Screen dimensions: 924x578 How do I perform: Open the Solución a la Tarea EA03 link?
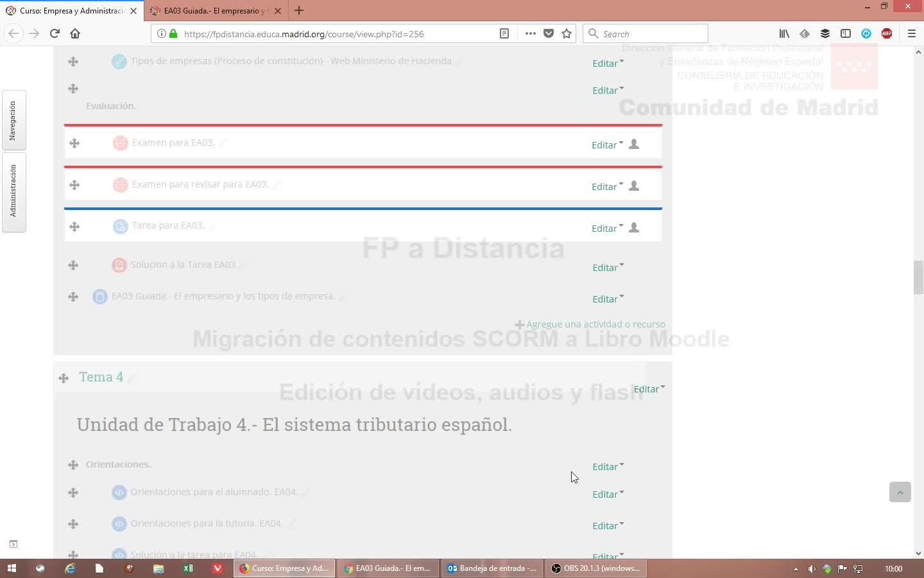click(x=183, y=265)
